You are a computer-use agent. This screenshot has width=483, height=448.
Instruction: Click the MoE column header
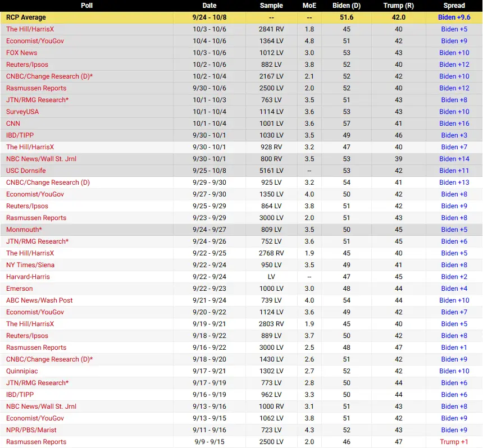pos(309,6)
